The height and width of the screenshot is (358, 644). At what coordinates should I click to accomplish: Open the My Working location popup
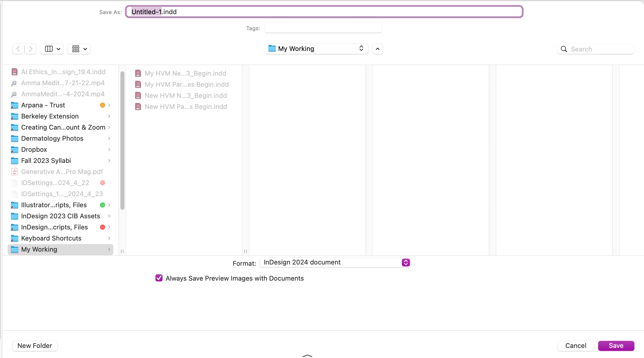pos(316,49)
